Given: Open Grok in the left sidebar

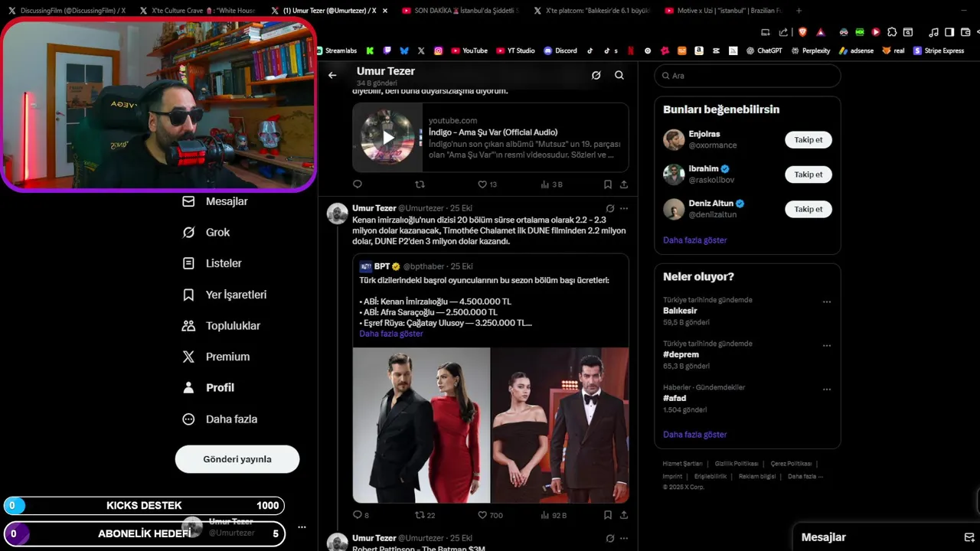Looking at the screenshot, I should [206, 233].
